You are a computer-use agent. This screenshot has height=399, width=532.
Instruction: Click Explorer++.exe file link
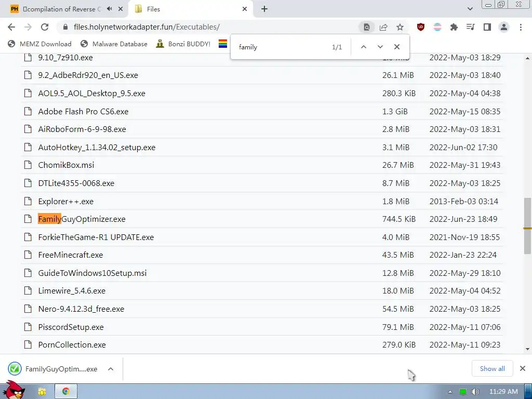pyautogui.click(x=66, y=201)
